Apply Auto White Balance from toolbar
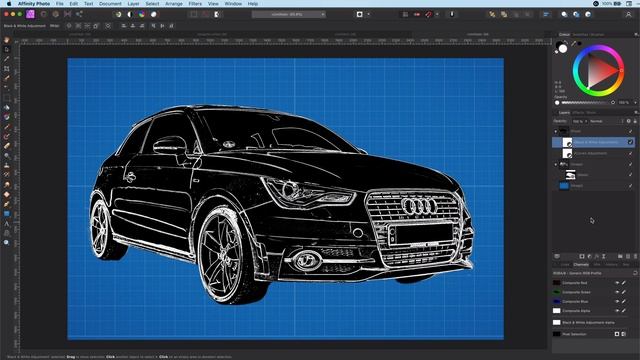The image size is (640, 360). [154, 14]
